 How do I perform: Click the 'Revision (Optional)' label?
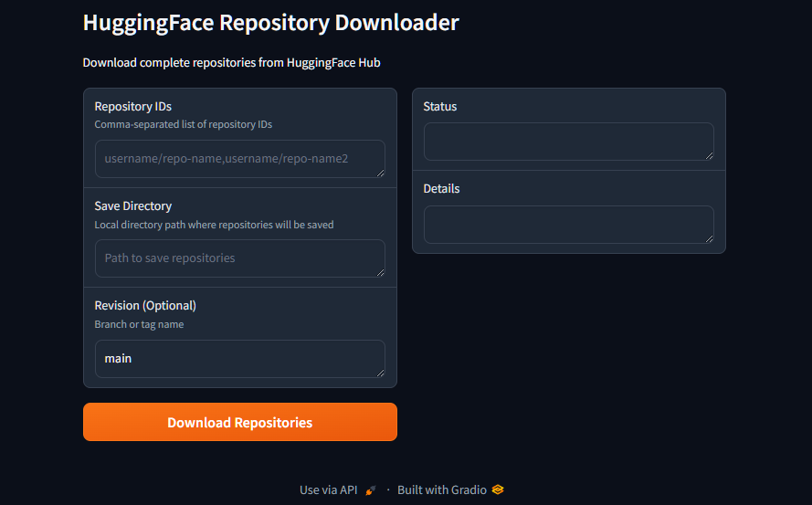pyautogui.click(x=145, y=306)
